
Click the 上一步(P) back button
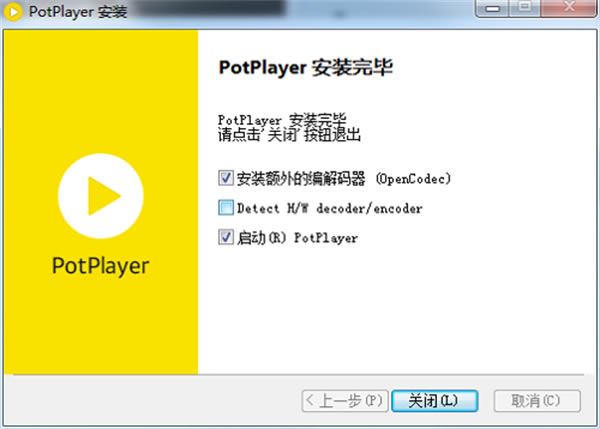pos(343,400)
